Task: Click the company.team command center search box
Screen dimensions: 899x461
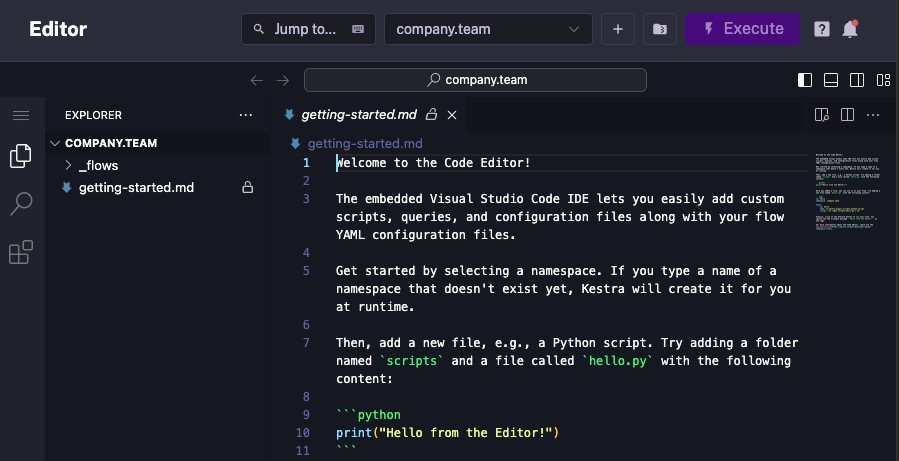Action: coord(475,80)
